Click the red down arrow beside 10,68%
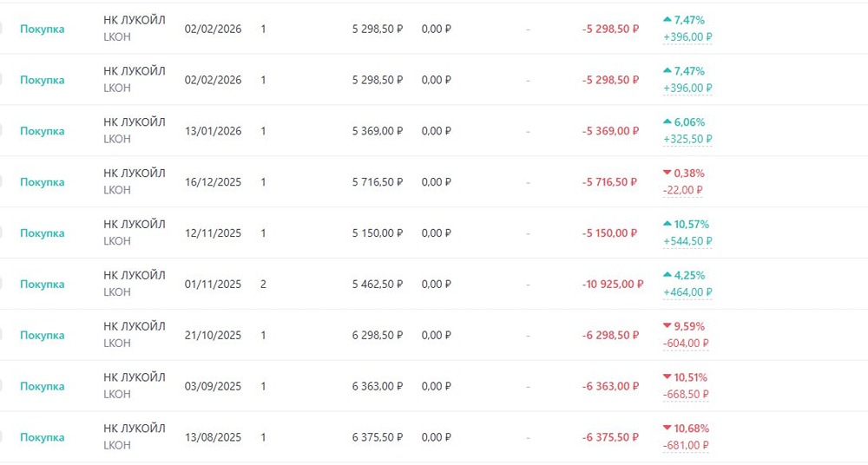Image resolution: width=868 pixels, height=465 pixels. pos(667,429)
